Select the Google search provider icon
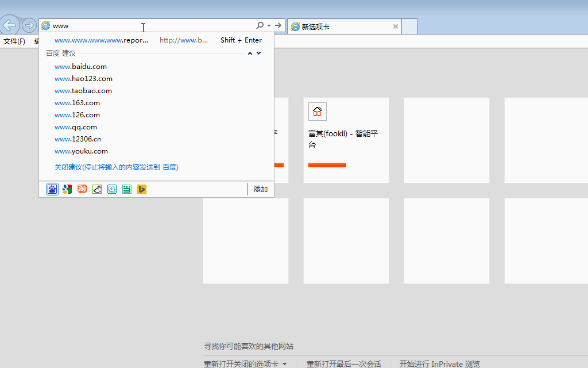 tap(67, 189)
